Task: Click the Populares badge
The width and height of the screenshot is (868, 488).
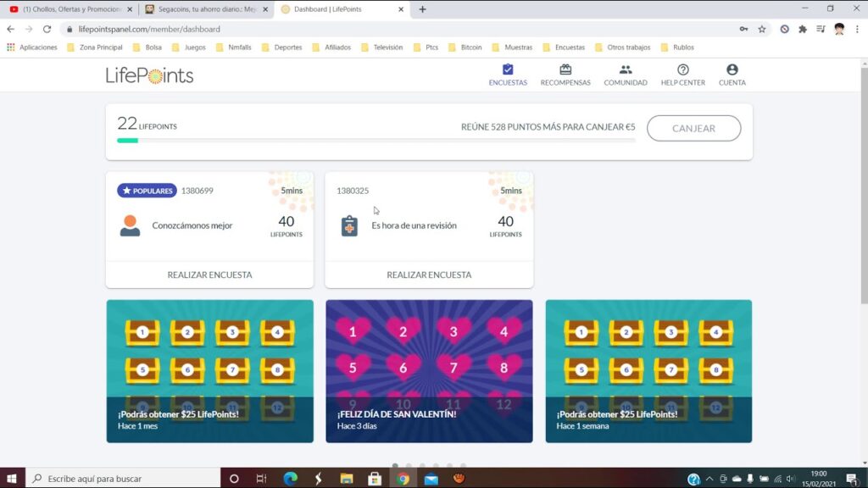Action: pos(147,191)
